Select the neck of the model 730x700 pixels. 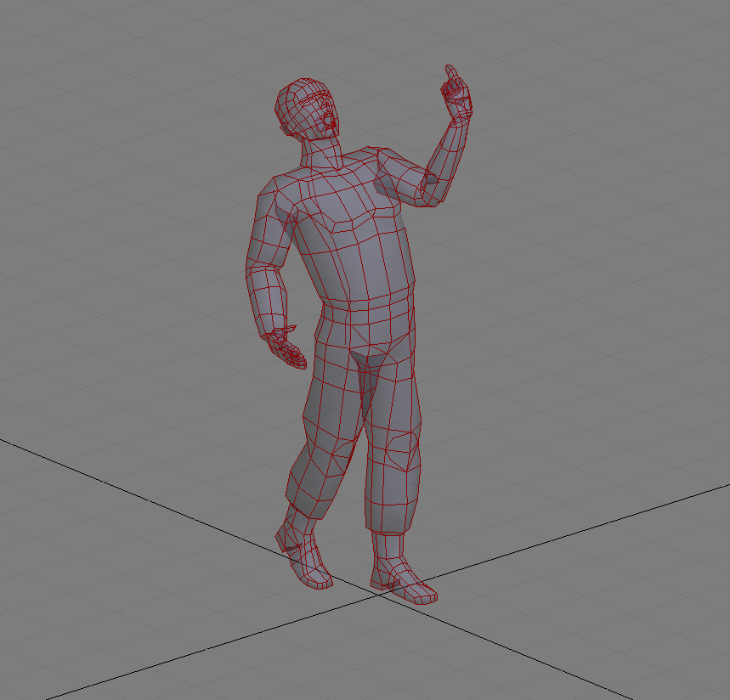point(324,153)
